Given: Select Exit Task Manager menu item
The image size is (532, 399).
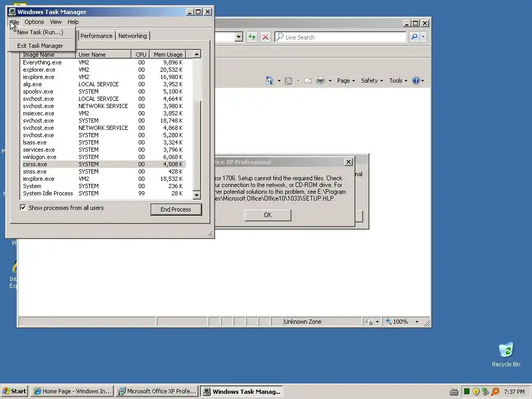Looking at the screenshot, I should [x=40, y=46].
